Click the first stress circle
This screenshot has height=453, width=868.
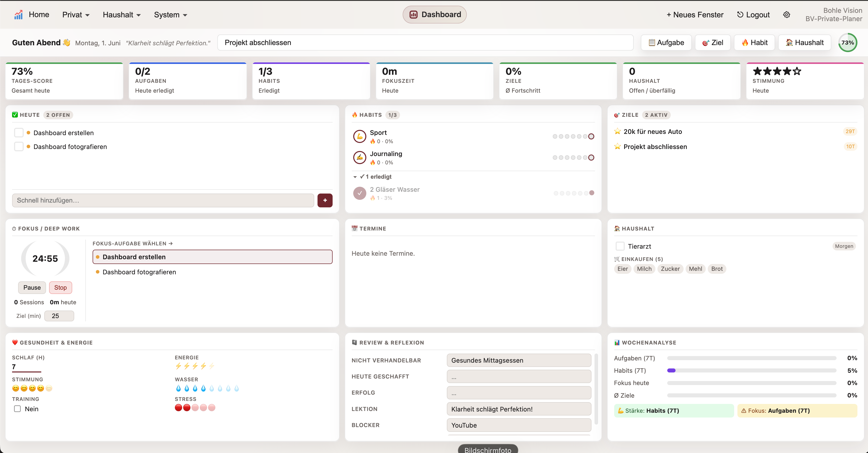tap(179, 407)
